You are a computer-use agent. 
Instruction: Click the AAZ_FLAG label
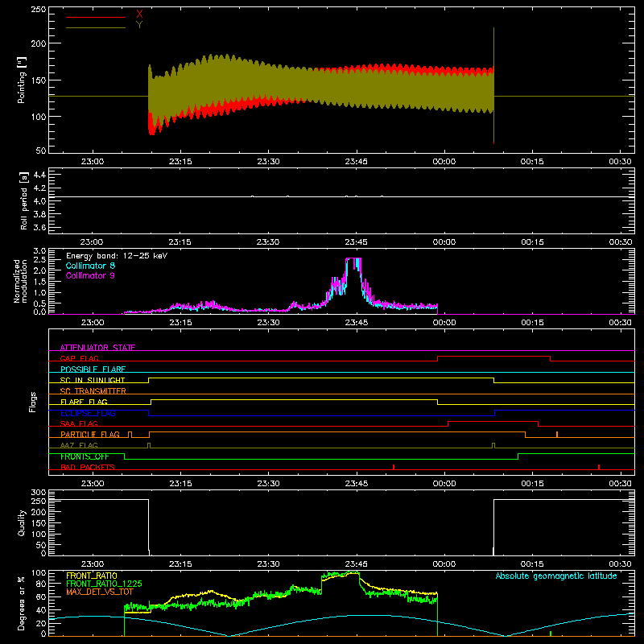click(79, 445)
